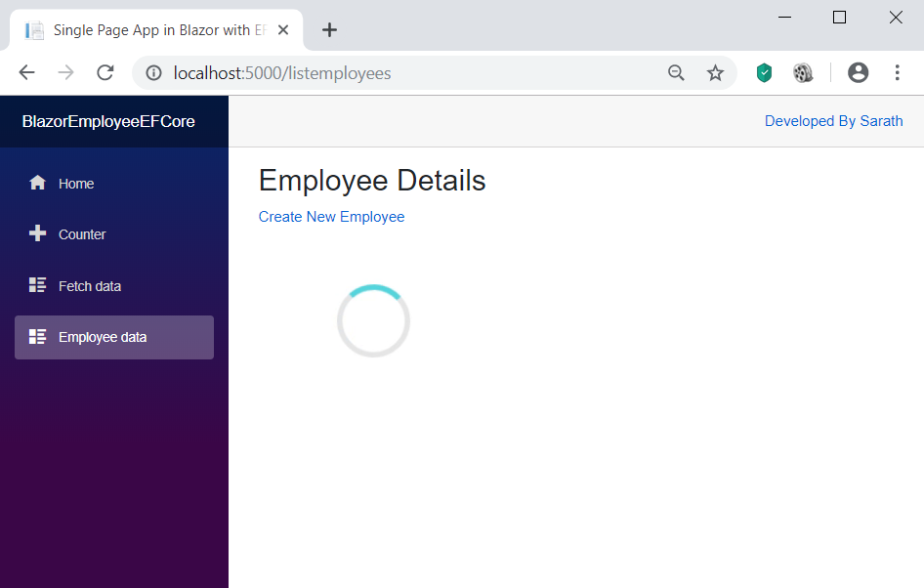The width and height of the screenshot is (924, 588).
Task: Close the Single Page App tab
Action: [x=283, y=30]
